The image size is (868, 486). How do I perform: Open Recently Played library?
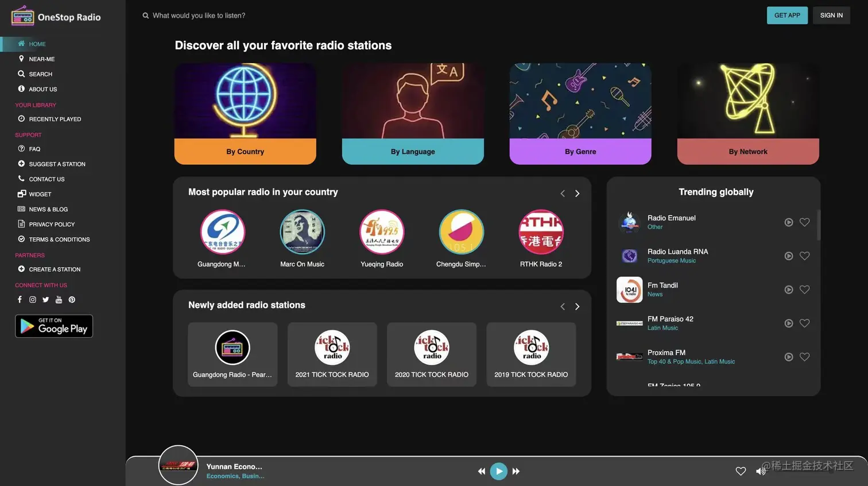49,119
